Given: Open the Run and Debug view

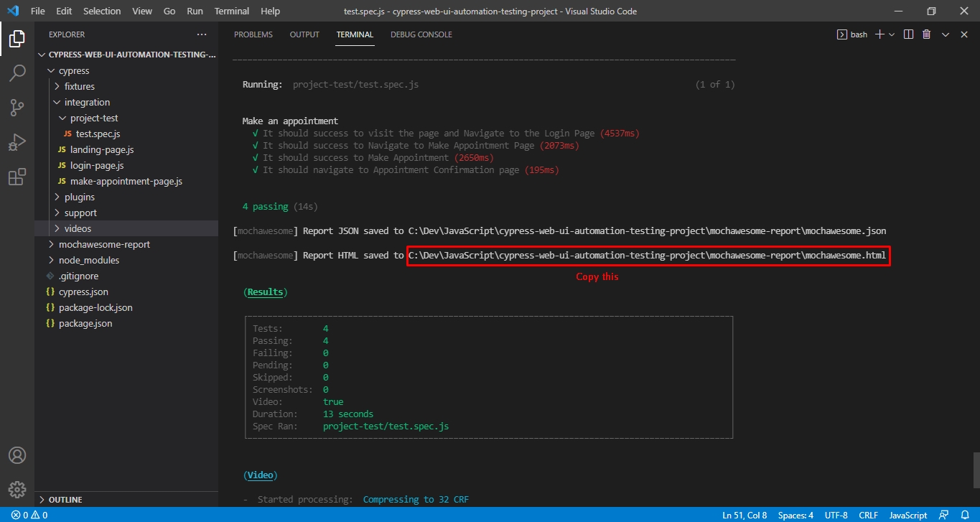Looking at the screenshot, I should coord(17,141).
